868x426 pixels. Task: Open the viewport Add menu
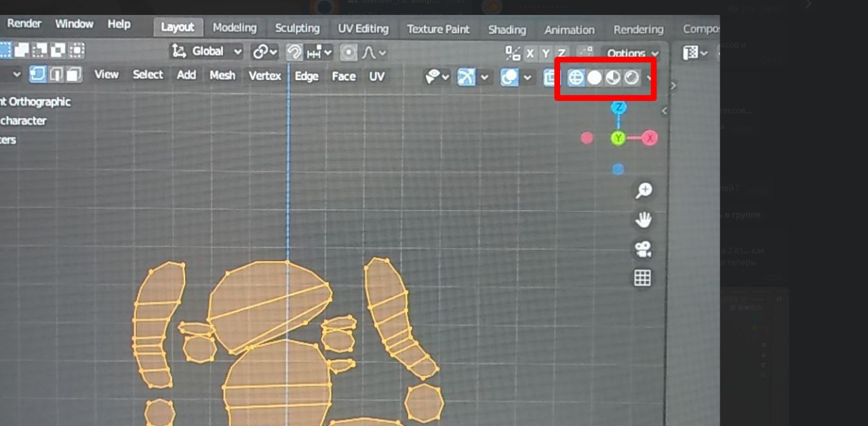(186, 75)
